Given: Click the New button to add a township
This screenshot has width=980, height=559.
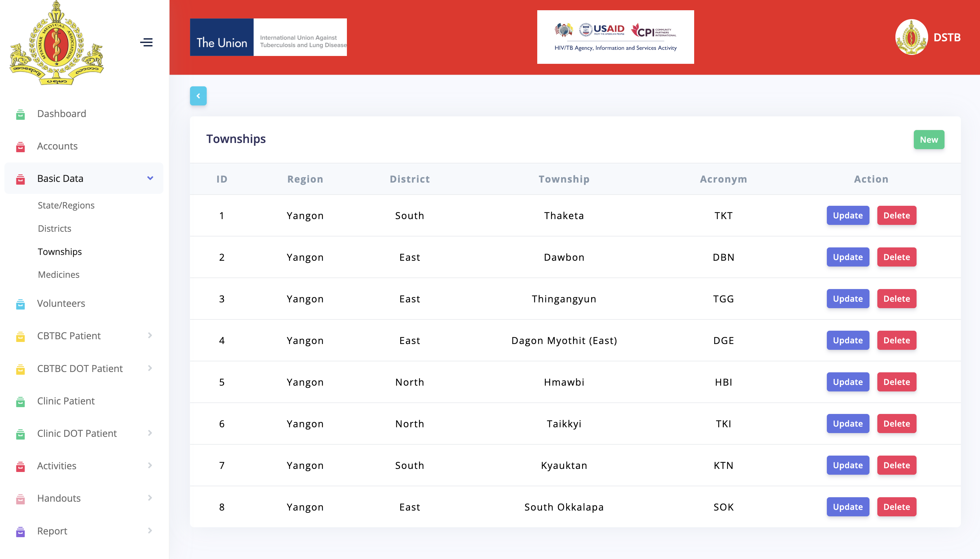Looking at the screenshot, I should tap(928, 139).
